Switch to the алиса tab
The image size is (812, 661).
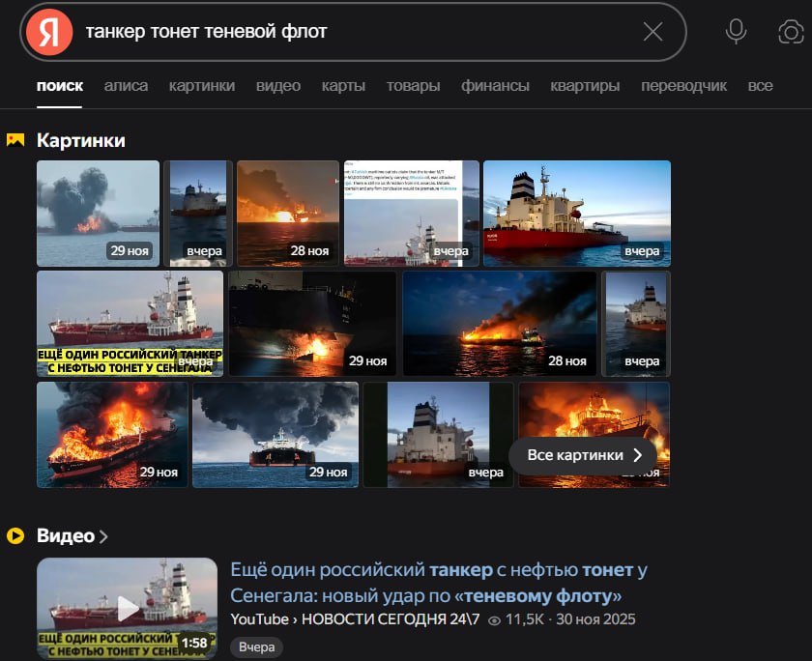126,85
